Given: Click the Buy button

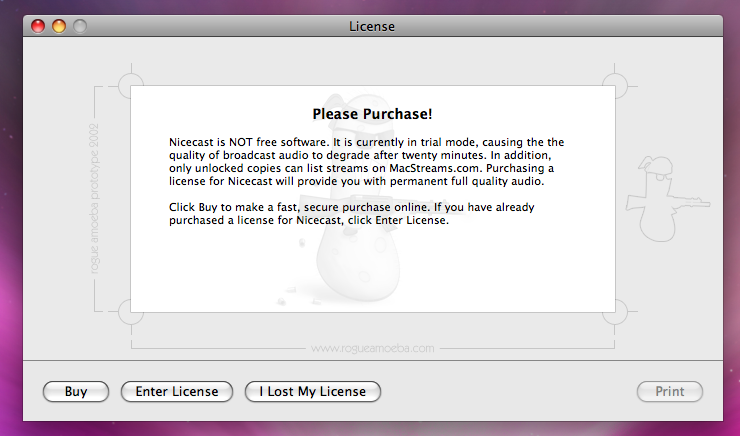Looking at the screenshot, I should click(76, 392).
